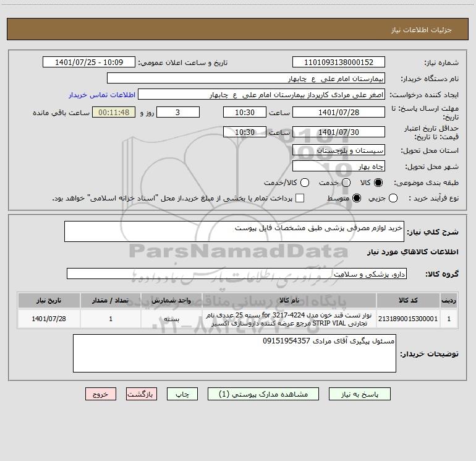
Task: Click the request creator field اصغر علی مرادی
Action: click(261, 94)
